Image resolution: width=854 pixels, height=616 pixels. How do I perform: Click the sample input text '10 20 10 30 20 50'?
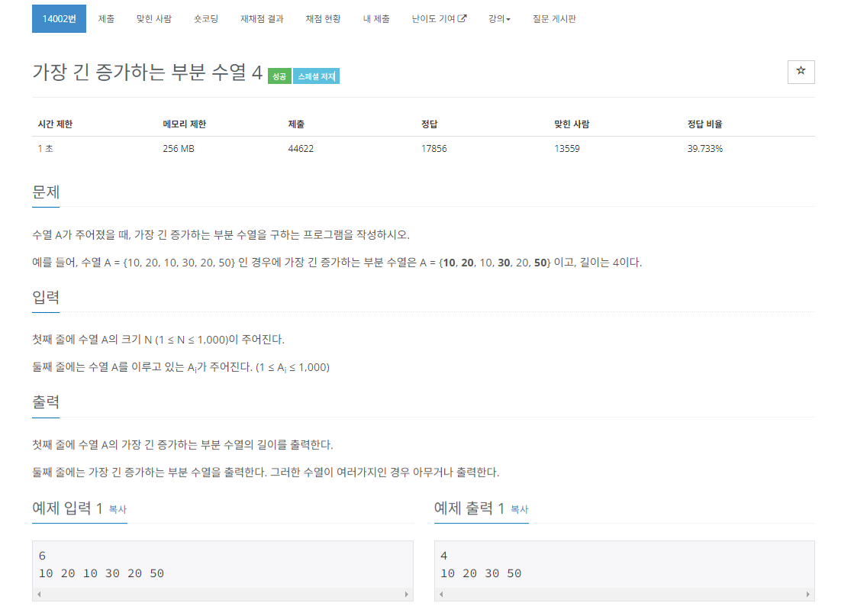102,573
